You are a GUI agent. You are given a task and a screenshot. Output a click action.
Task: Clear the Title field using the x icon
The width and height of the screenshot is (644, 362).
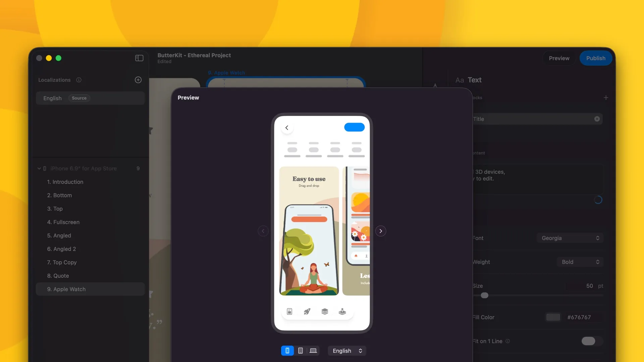[x=597, y=119]
